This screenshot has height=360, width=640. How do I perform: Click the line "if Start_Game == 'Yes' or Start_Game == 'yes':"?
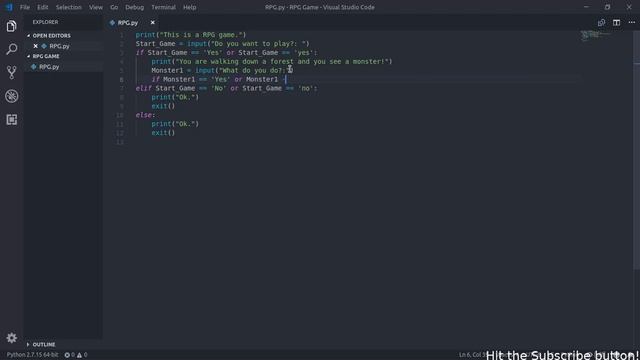coord(227,53)
